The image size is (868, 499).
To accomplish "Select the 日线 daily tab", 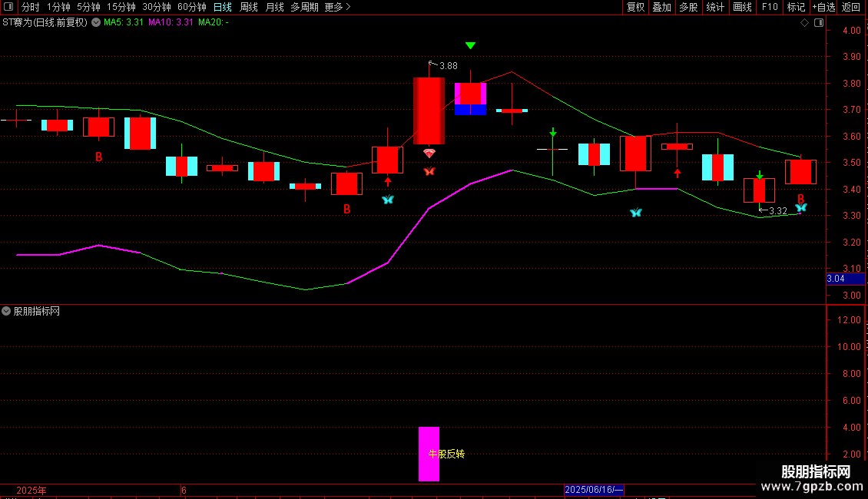I will (223, 7).
